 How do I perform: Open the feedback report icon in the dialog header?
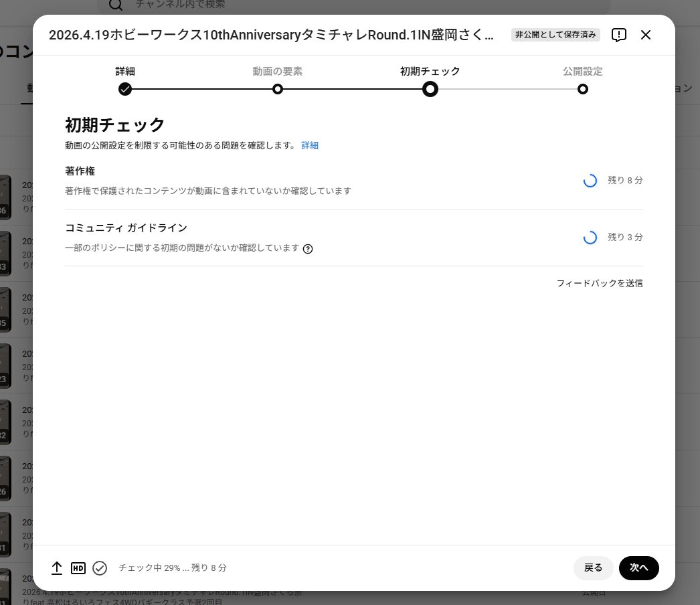(x=618, y=35)
